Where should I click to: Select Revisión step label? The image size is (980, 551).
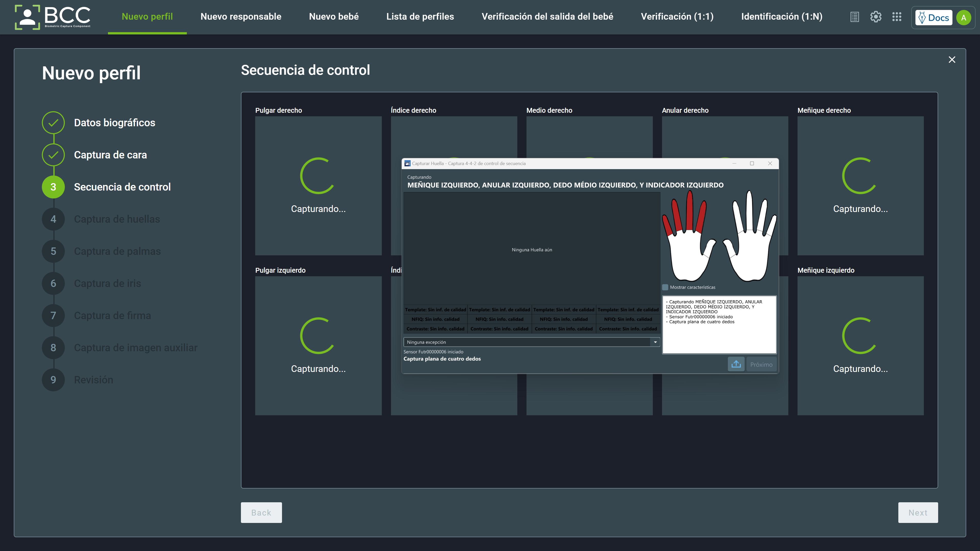coord(93,380)
